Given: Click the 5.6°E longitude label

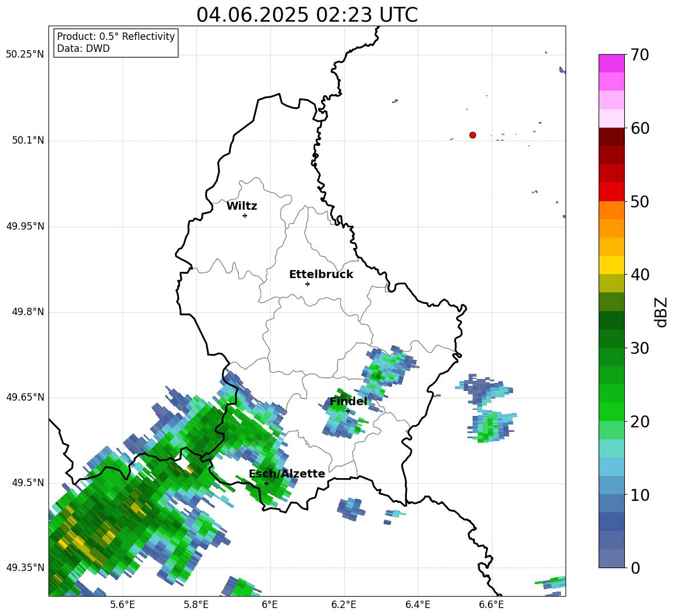Looking at the screenshot, I should coord(123,605).
